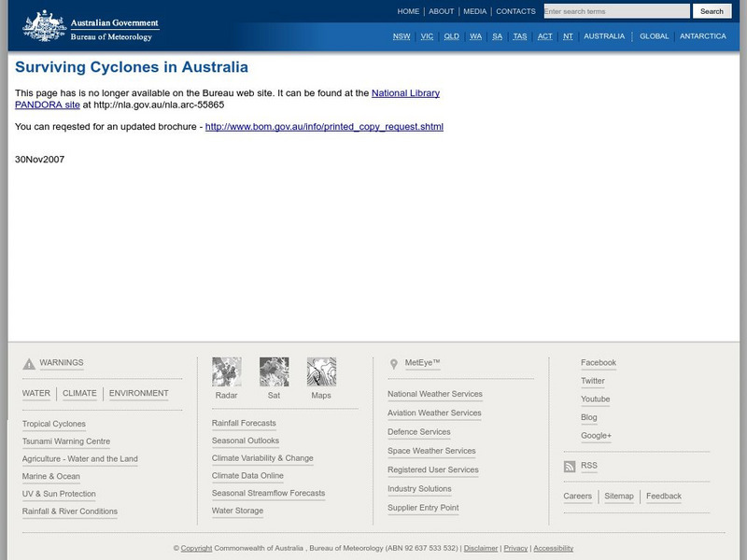Viewport: 747px width, 560px height.
Task: Select SA state link
Action: [498, 36]
